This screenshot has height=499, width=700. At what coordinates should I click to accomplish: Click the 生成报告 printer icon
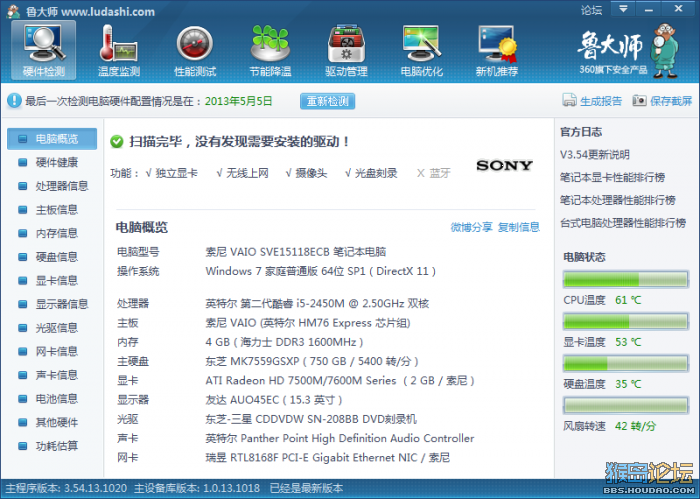[x=569, y=101]
